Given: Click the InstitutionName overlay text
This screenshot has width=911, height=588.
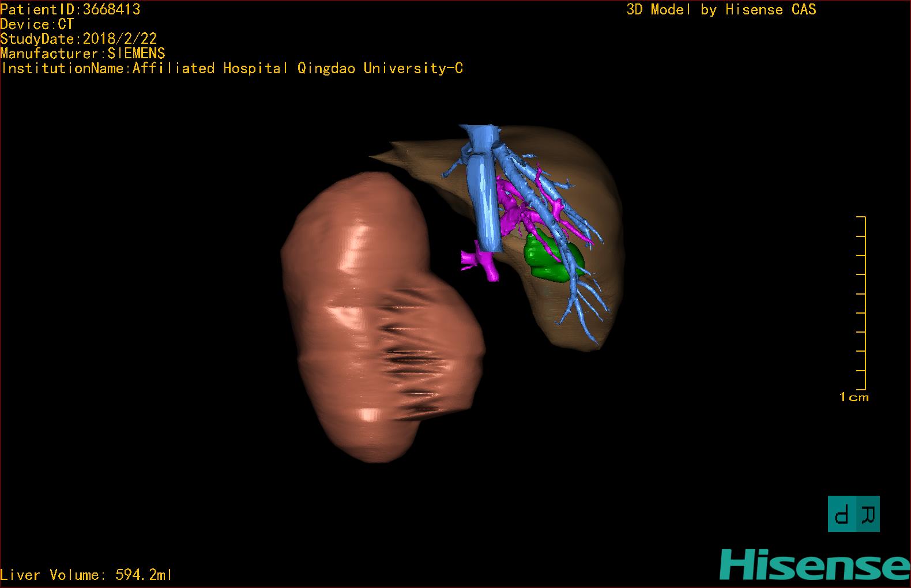Looking at the screenshot, I should coord(232,69).
